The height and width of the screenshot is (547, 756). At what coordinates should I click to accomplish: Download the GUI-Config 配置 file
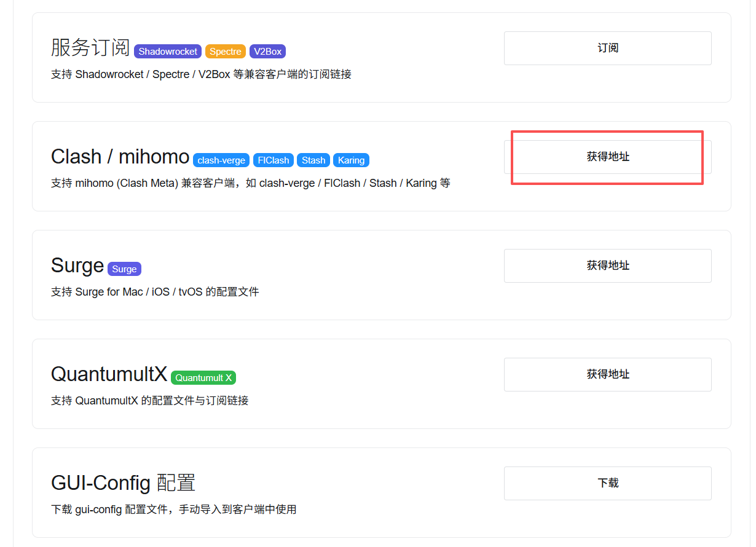click(607, 483)
